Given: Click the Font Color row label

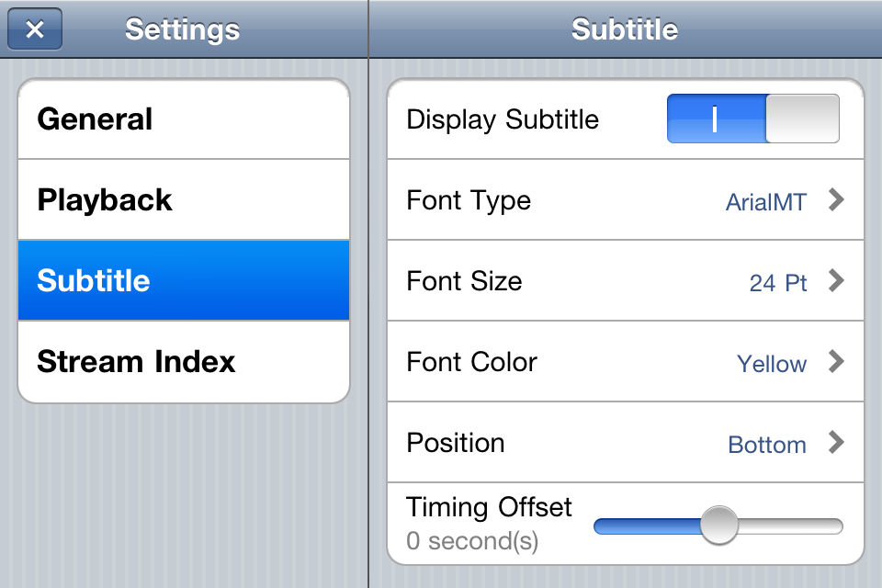Looking at the screenshot, I should [471, 362].
